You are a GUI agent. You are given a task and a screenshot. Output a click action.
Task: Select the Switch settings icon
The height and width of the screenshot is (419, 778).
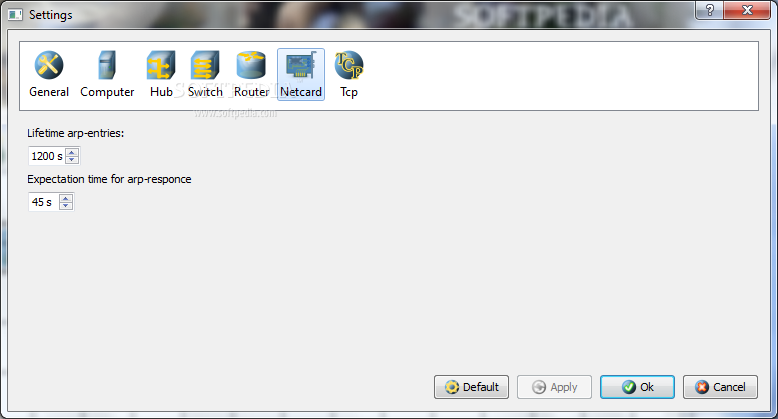click(205, 65)
